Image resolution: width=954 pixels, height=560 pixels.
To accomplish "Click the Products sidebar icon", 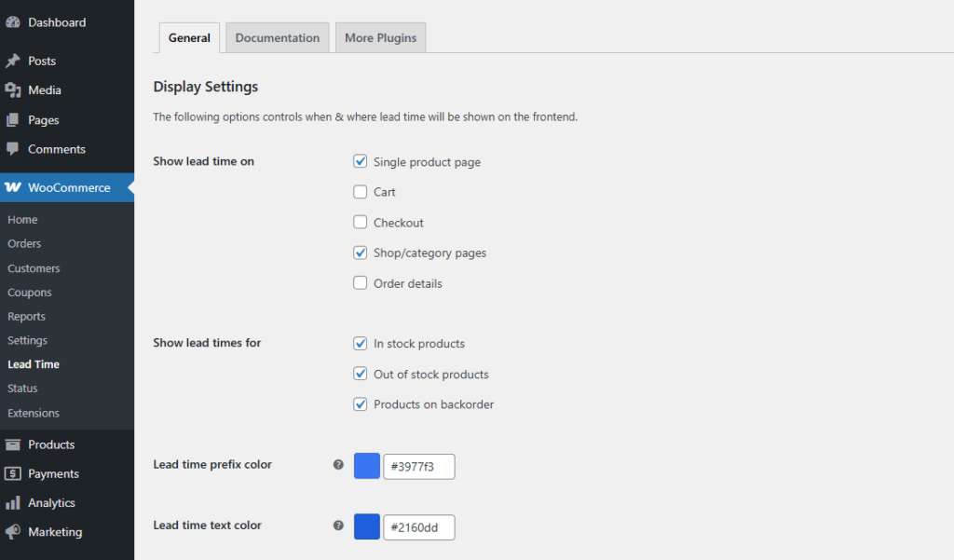I will click(x=15, y=444).
